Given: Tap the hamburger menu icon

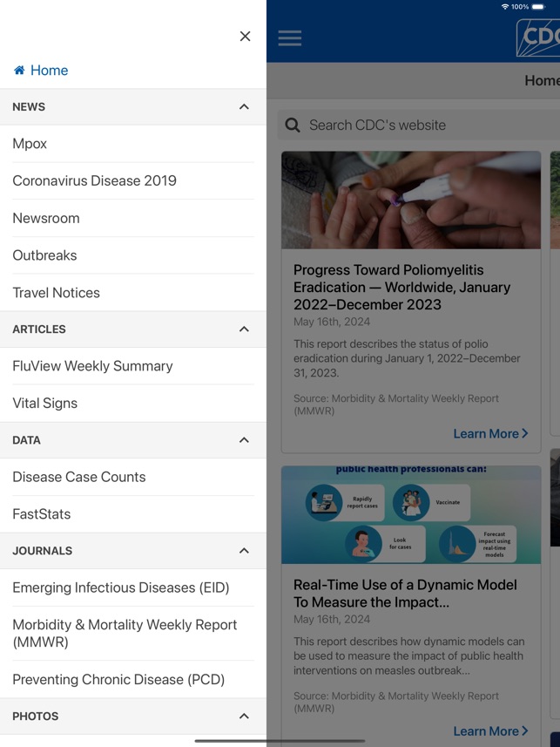Looking at the screenshot, I should [290, 37].
